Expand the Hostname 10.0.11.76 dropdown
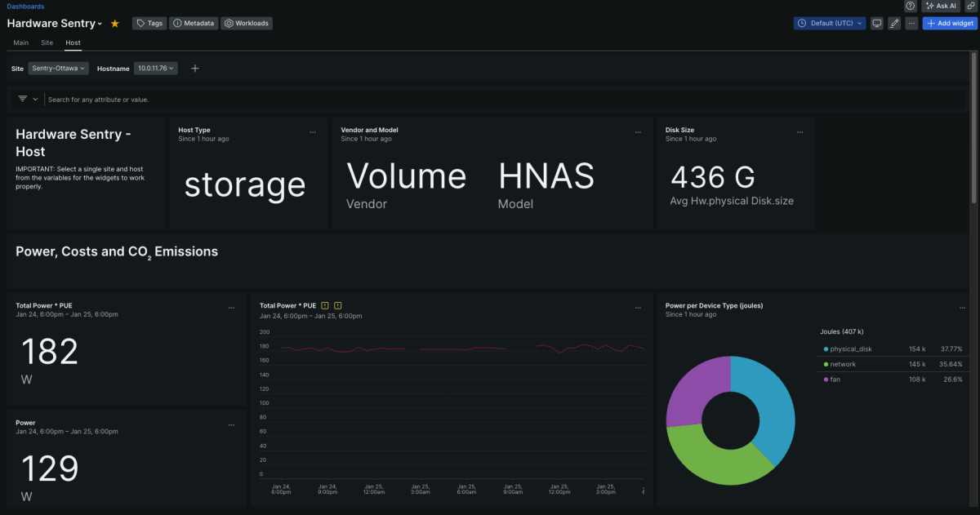Image resolution: width=980 pixels, height=515 pixels. click(x=156, y=69)
